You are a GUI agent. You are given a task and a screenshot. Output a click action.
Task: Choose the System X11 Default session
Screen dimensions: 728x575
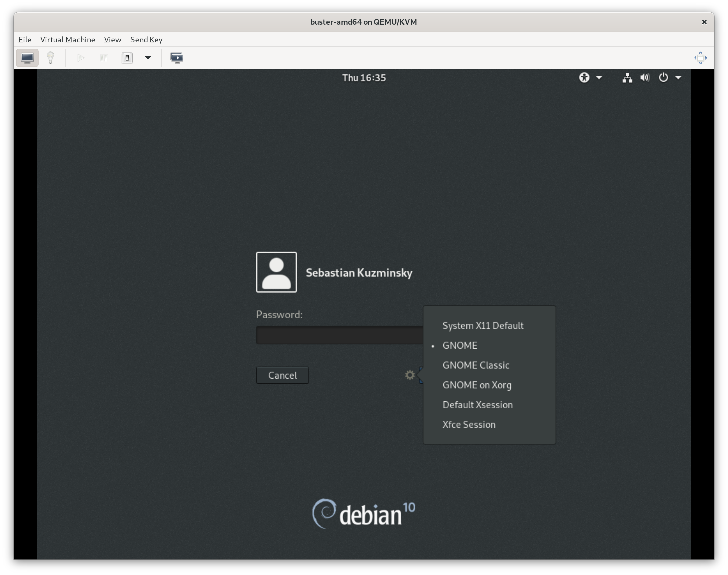point(483,325)
